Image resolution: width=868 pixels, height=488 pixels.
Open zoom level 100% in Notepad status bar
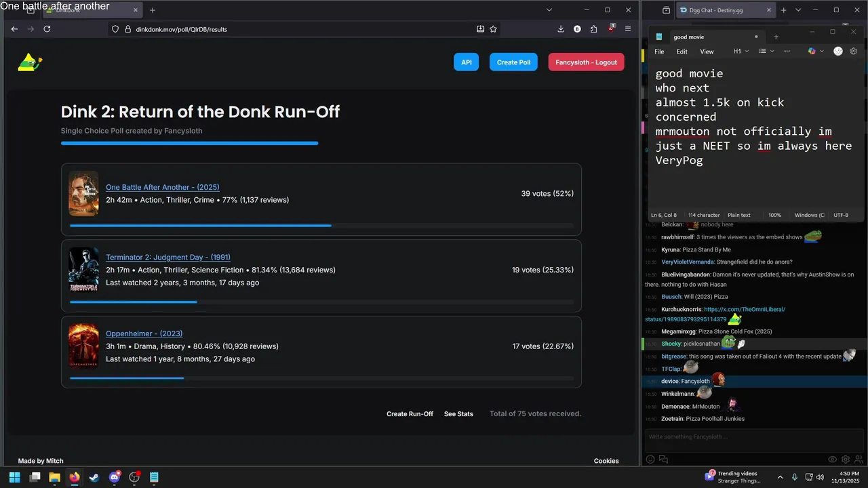click(x=774, y=215)
